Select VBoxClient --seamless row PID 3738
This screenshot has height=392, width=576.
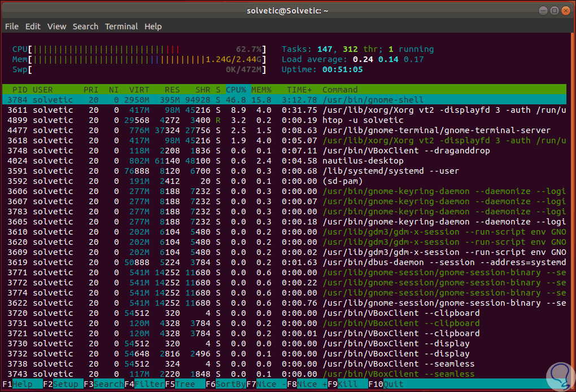(284, 364)
